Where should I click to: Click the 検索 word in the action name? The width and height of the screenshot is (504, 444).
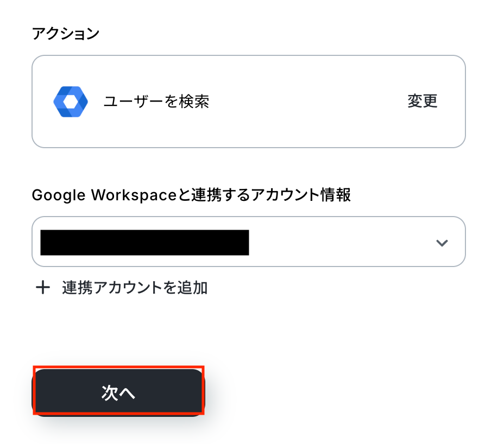(196, 102)
